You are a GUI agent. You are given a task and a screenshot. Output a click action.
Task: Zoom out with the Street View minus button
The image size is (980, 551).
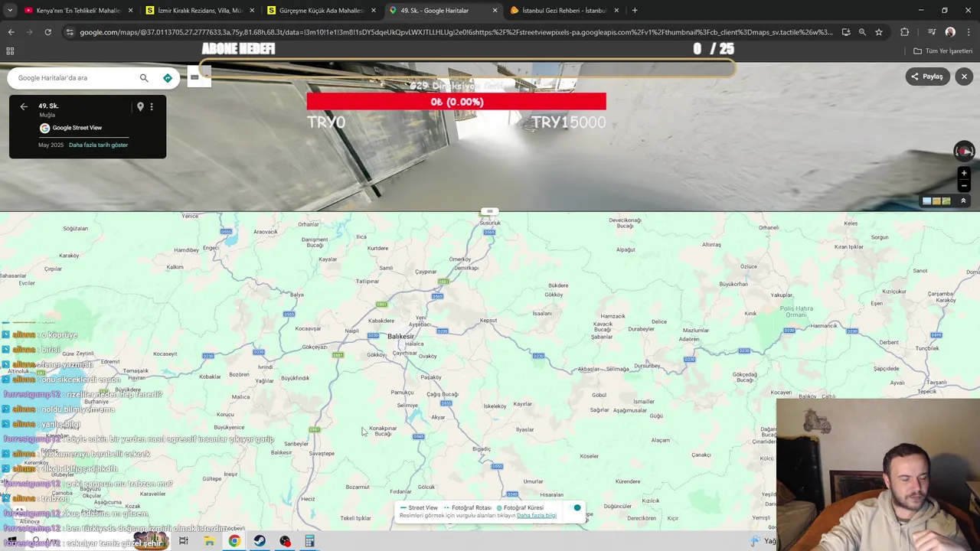click(964, 186)
